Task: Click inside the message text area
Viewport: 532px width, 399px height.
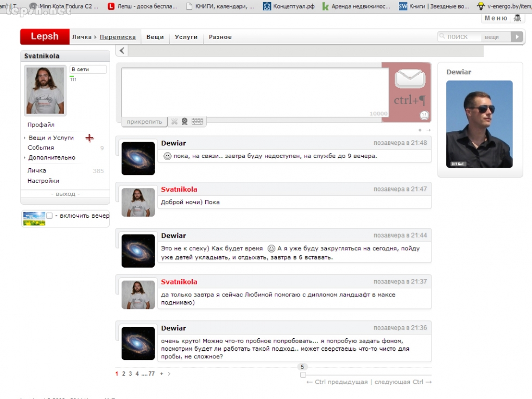Action: pyautogui.click(x=250, y=91)
